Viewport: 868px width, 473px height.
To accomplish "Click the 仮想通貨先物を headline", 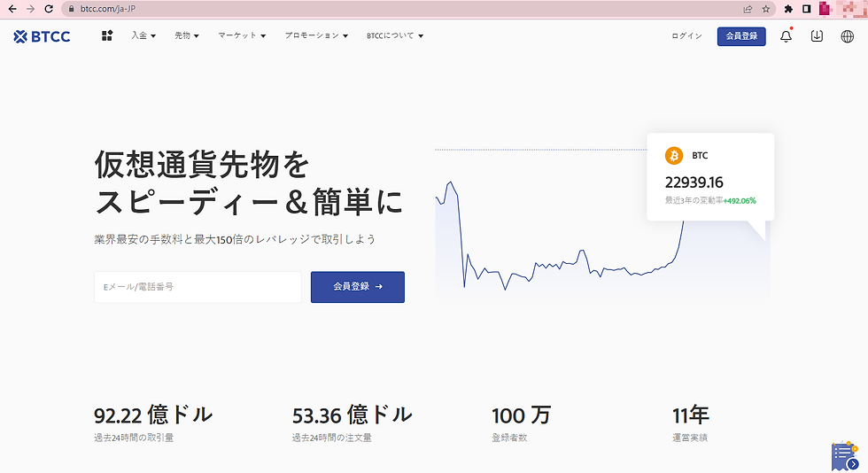I will coord(202,165).
